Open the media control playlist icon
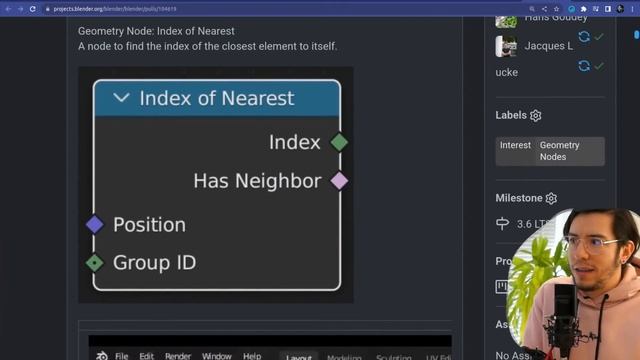The image size is (640, 360). coord(596,9)
